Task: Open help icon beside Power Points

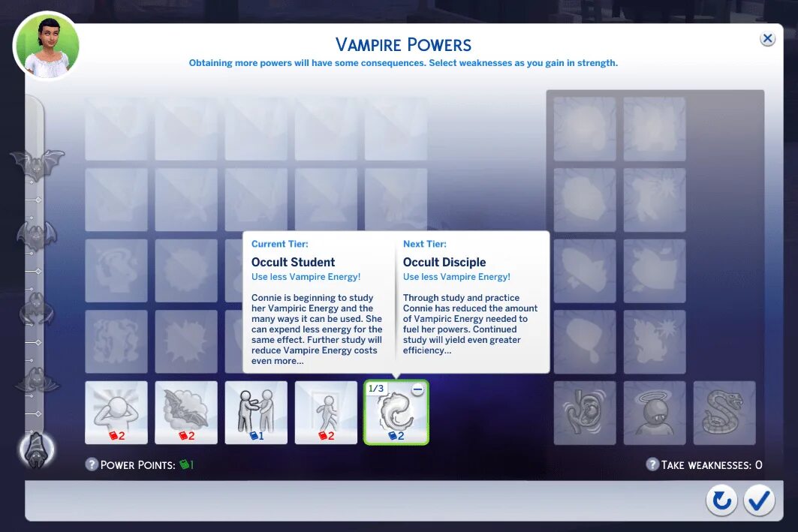Action: click(92, 464)
